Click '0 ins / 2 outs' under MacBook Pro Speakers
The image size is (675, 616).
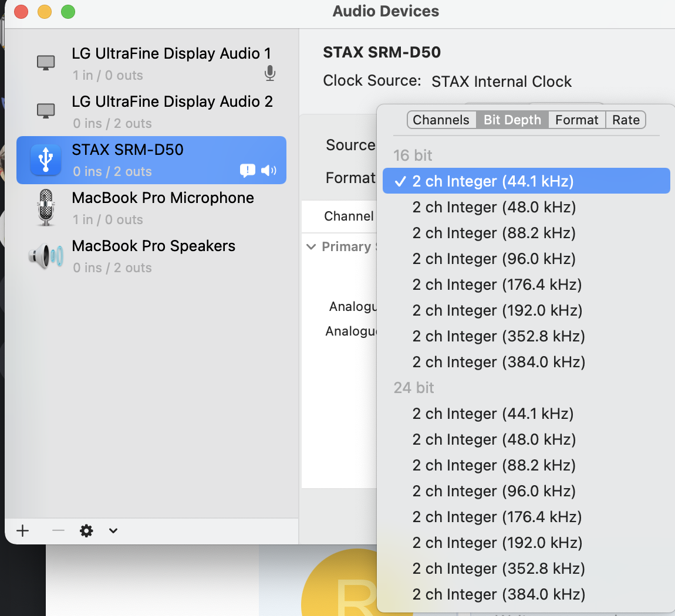(112, 268)
